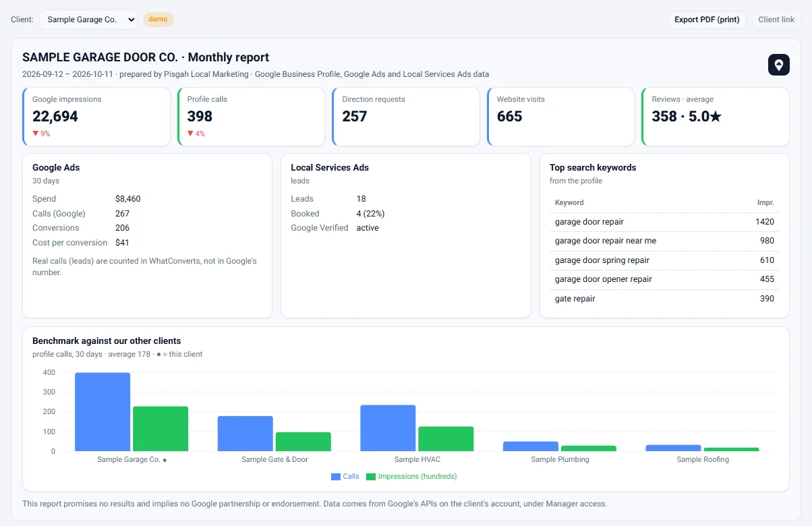Click the Google Ads card heading
This screenshot has width=812, height=526.
[56, 167]
